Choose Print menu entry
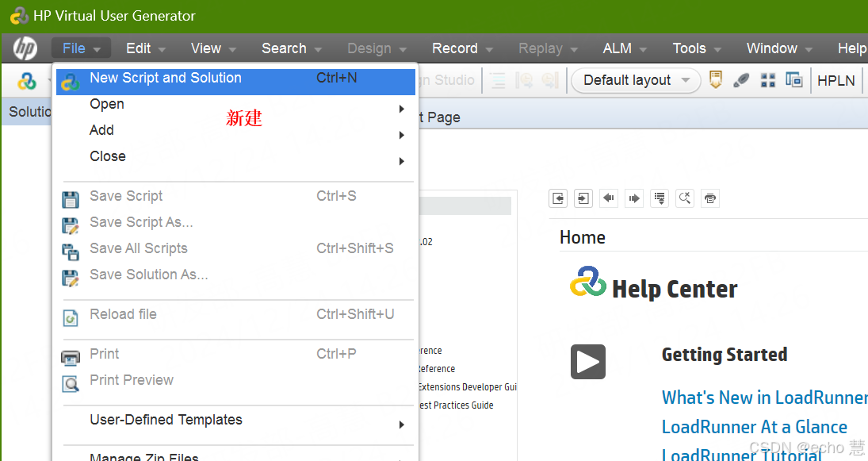 [235, 354]
